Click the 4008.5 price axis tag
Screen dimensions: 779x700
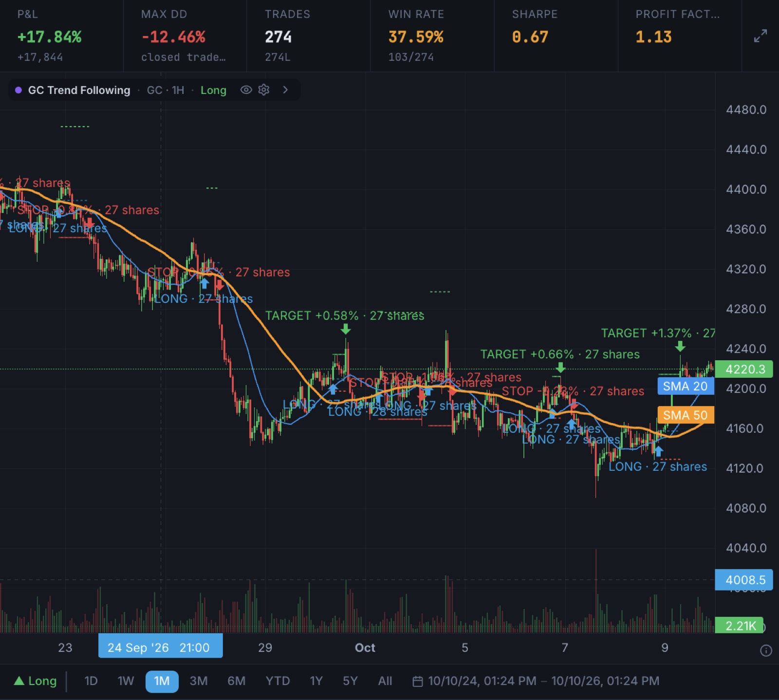[744, 580]
